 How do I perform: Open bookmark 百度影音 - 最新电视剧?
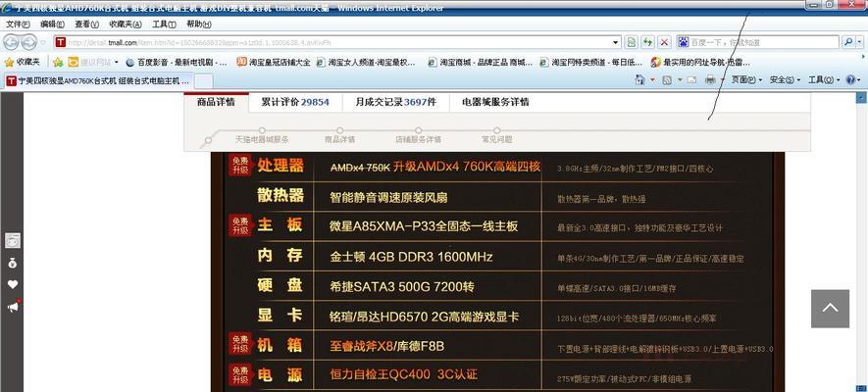coord(177,63)
